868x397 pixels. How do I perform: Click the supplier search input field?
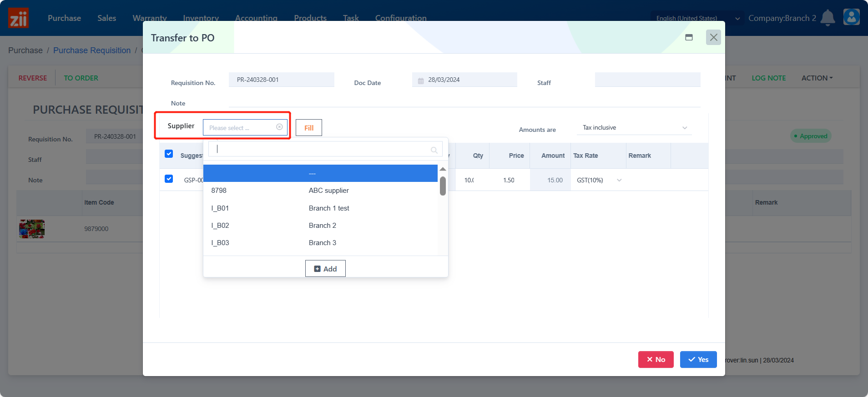point(325,149)
